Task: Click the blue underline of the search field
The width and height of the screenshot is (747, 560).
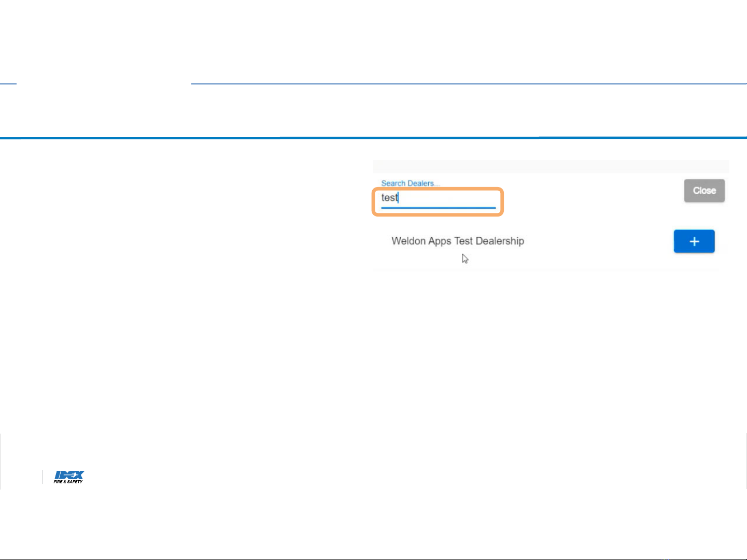Action: (438, 208)
